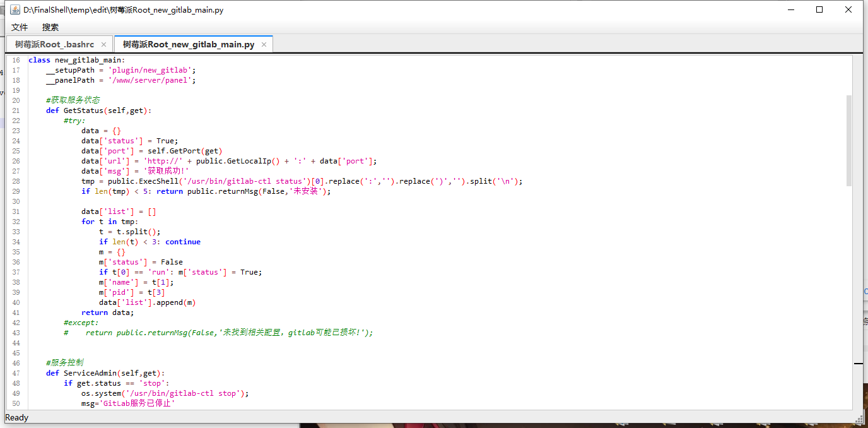Click the 'data = {}' line
Screen dimensions: 868x428
coord(101,131)
